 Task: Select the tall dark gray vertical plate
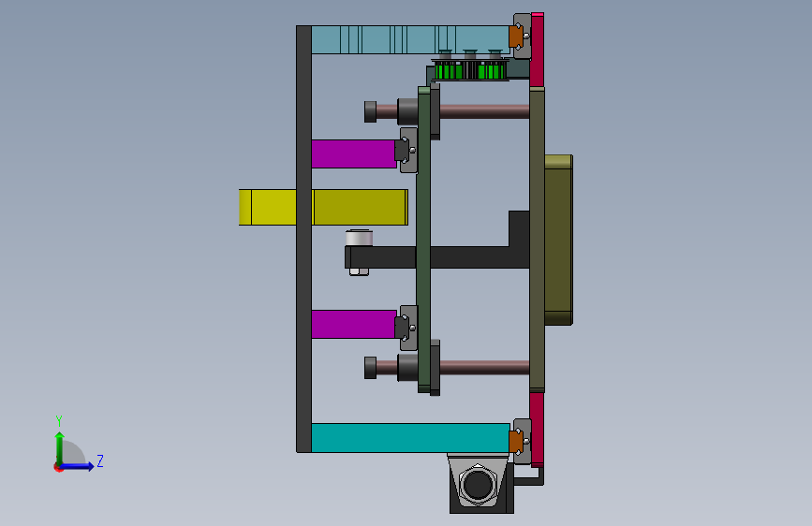[x=304, y=239]
